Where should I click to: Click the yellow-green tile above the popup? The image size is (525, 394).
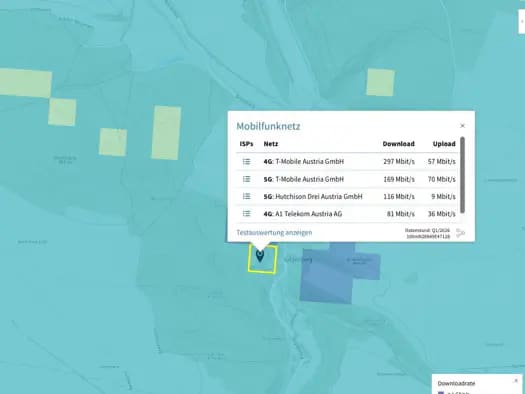[380, 82]
